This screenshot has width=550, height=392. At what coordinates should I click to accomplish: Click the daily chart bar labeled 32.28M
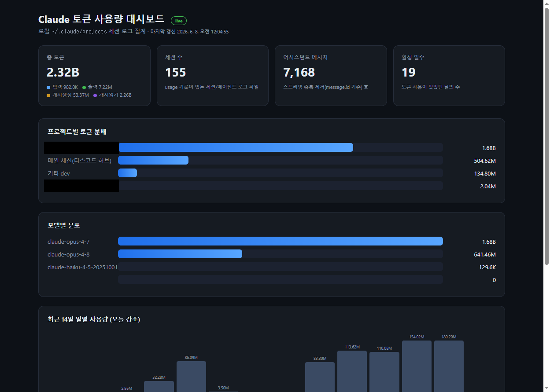pos(159,386)
